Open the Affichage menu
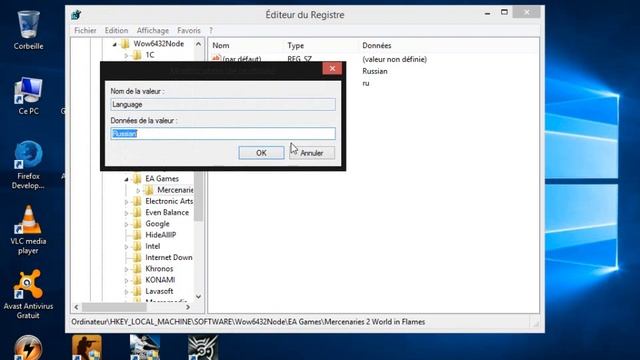 click(153, 31)
